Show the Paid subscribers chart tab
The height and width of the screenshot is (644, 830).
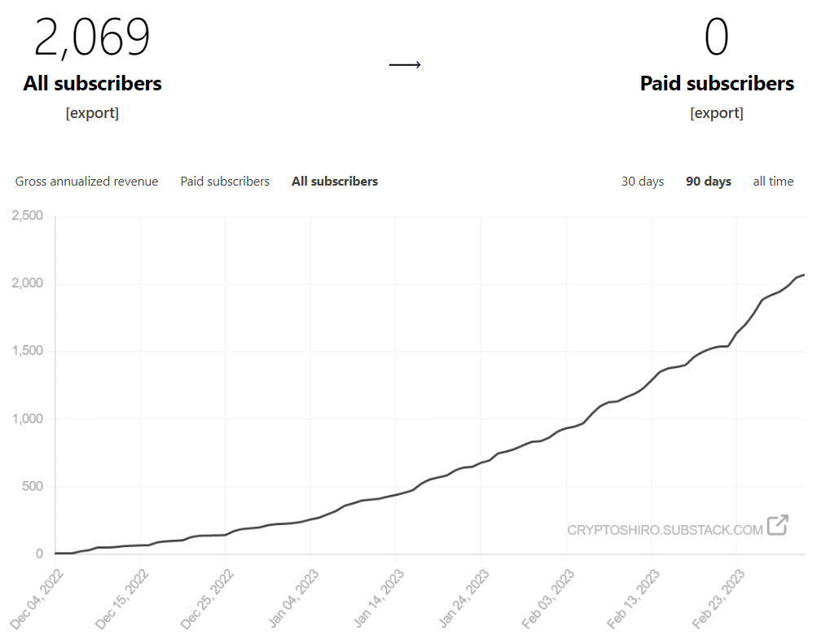(x=225, y=182)
